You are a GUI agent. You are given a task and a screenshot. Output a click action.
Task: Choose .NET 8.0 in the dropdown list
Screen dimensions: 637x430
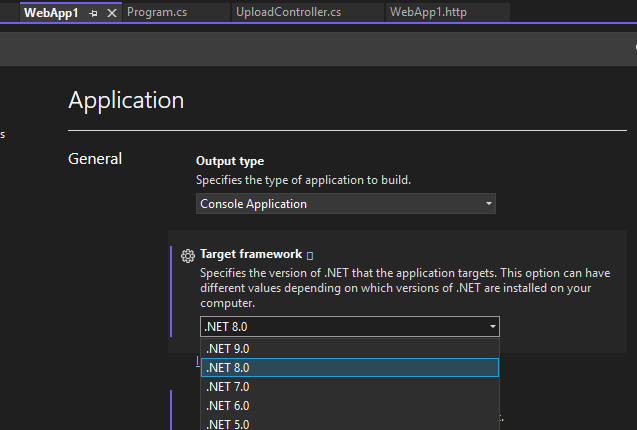pos(227,368)
